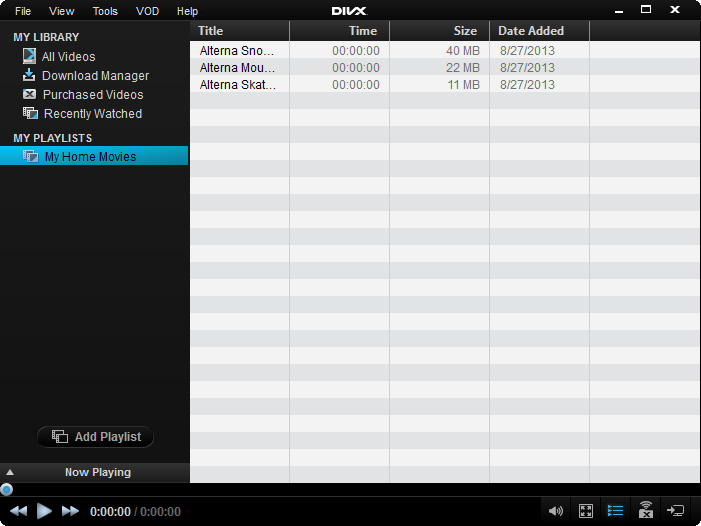Open the VOD menu

[x=148, y=11]
